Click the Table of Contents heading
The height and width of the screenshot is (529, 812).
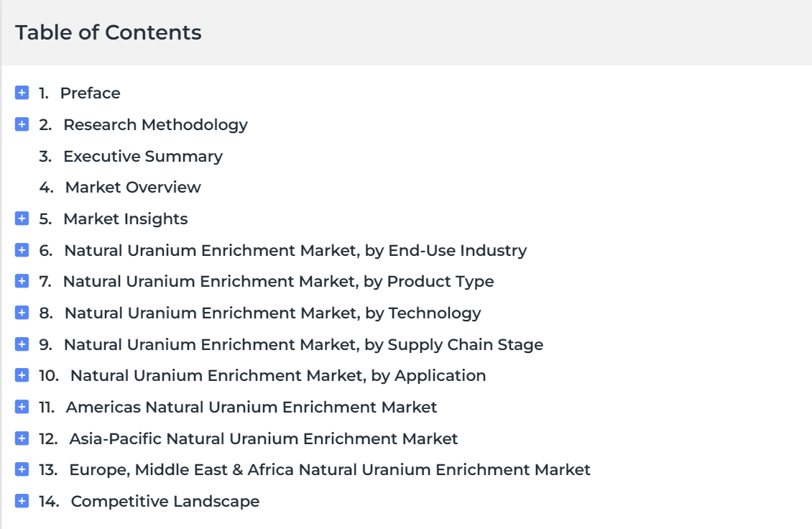coord(109,32)
